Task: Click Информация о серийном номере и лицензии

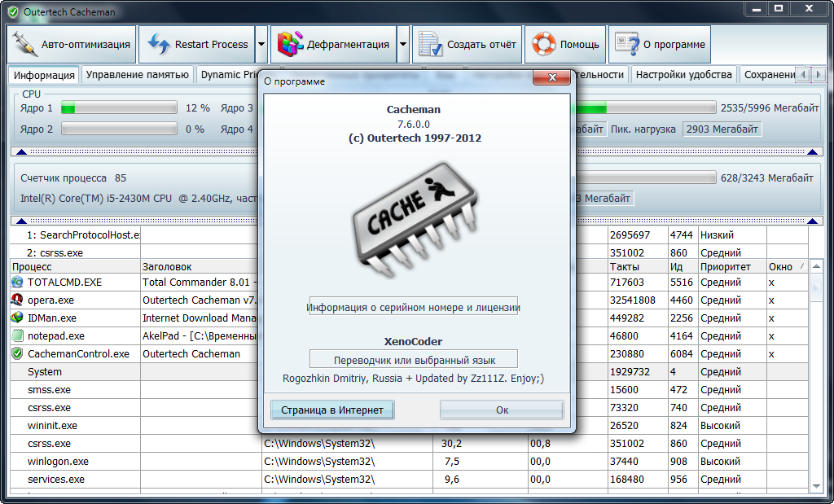Action: [x=413, y=308]
